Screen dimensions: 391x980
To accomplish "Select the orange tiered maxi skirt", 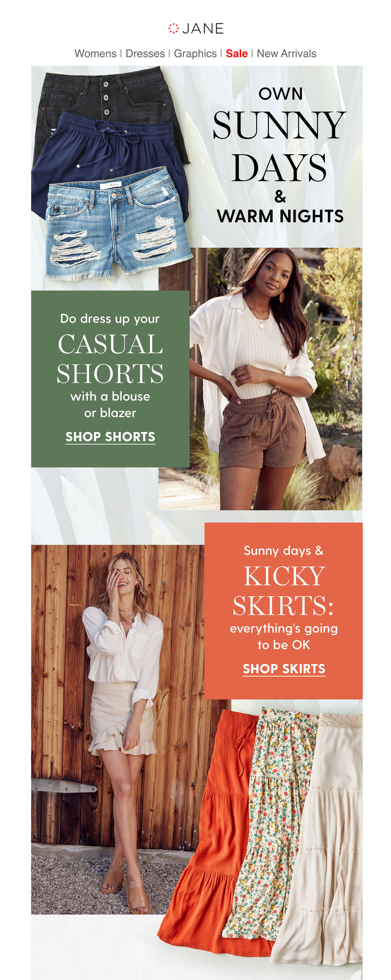I will pyautogui.click(x=213, y=829).
